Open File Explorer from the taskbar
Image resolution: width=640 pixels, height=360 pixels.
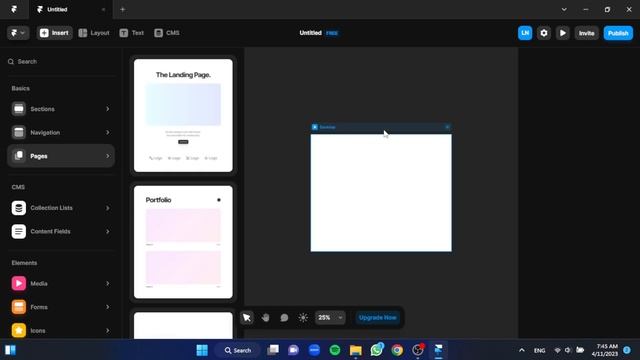pos(356,350)
